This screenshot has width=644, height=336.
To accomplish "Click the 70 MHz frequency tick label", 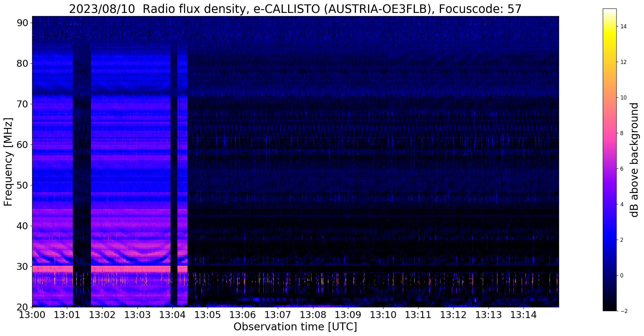I will click(22, 104).
